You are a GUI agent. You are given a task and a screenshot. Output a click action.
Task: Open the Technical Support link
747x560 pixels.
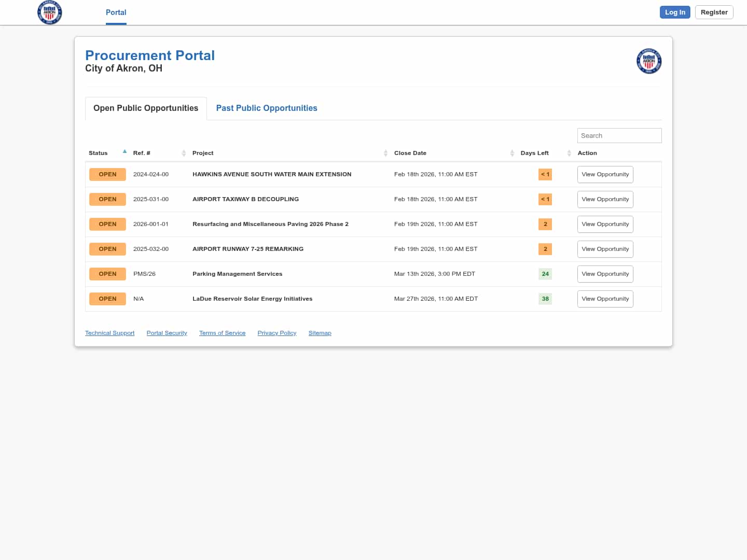coord(109,333)
